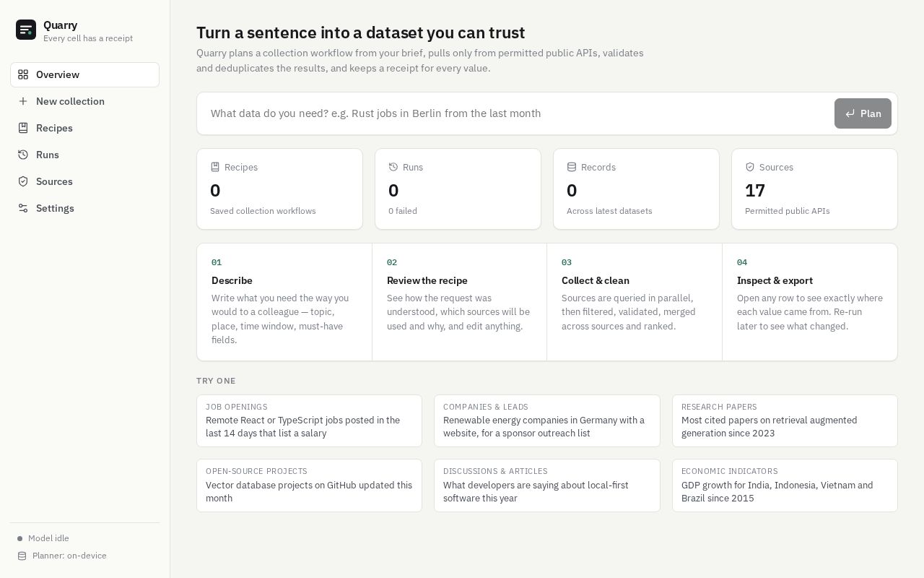Screen dimensions: 924x578
Task: Go to Recipes in the sidebar
Action: coord(84,128)
